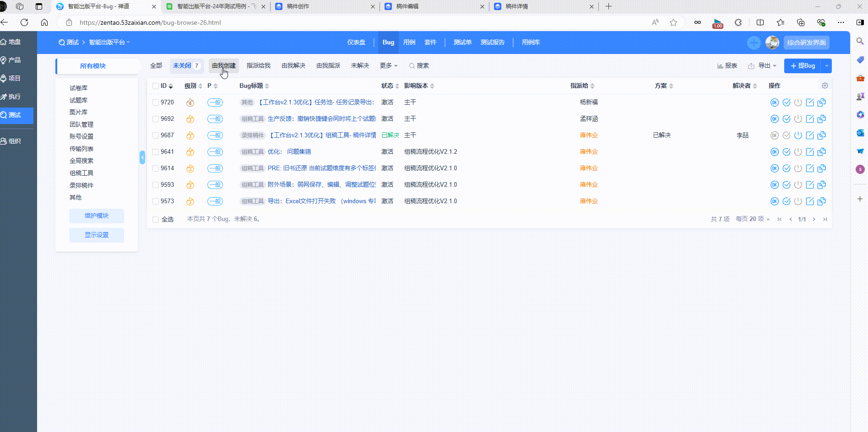This screenshot has height=432, width=868.
Task: Check the 全选 select-all checkbox
Action: click(156, 220)
